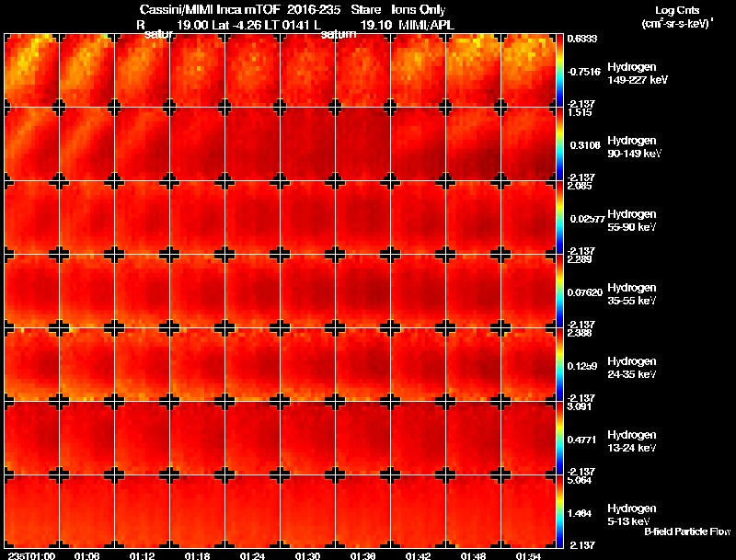Click the 'Hydrogen 5-13 keV' row label

click(632, 515)
